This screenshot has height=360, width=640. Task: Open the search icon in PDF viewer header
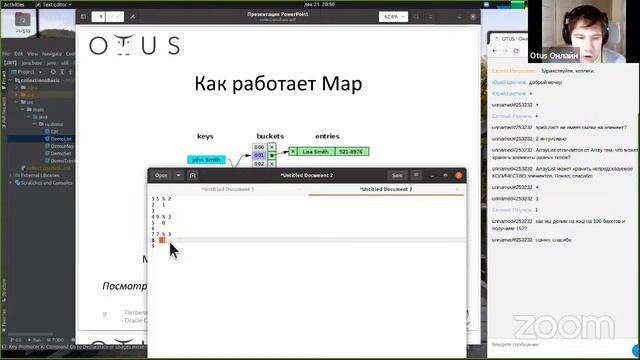[416, 17]
